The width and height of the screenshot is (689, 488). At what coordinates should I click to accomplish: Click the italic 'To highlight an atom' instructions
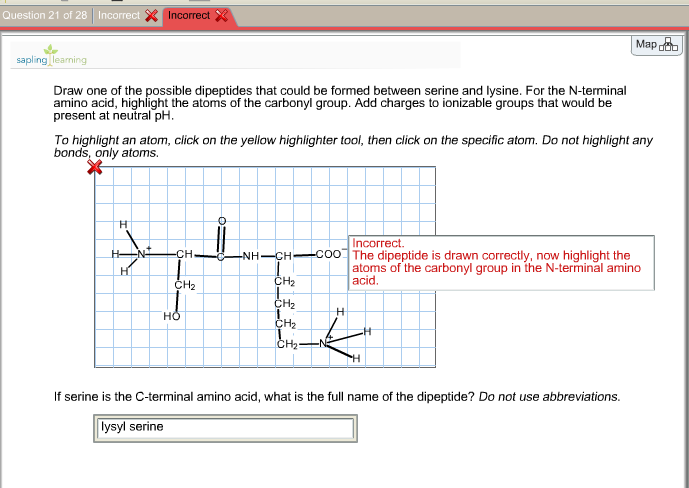point(353,146)
